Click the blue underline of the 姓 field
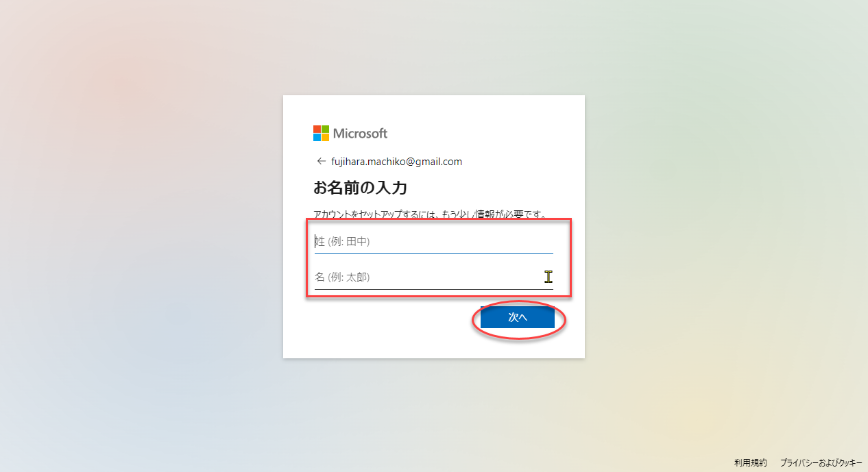 click(x=434, y=253)
